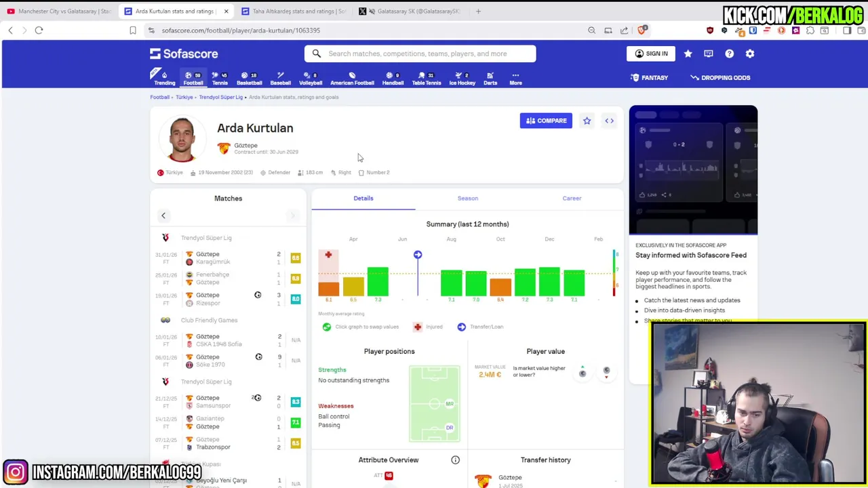Switch to the Details tab

coord(363,199)
